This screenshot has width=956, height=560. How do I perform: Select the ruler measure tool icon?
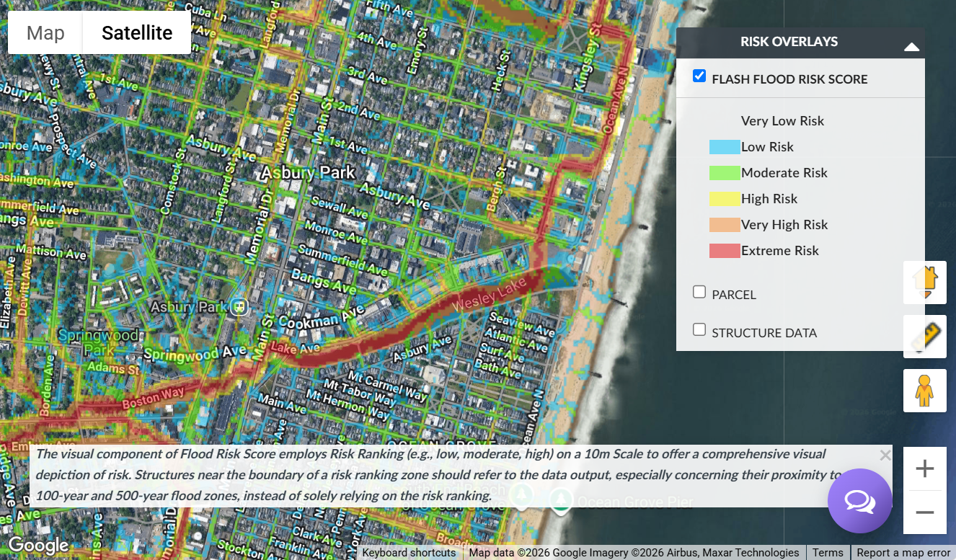(x=925, y=337)
